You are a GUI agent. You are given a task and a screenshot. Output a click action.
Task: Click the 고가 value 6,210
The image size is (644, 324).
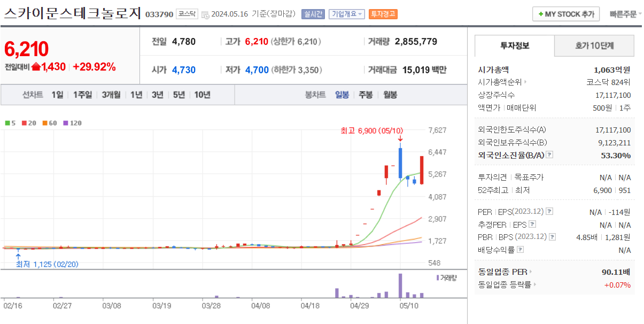point(257,42)
